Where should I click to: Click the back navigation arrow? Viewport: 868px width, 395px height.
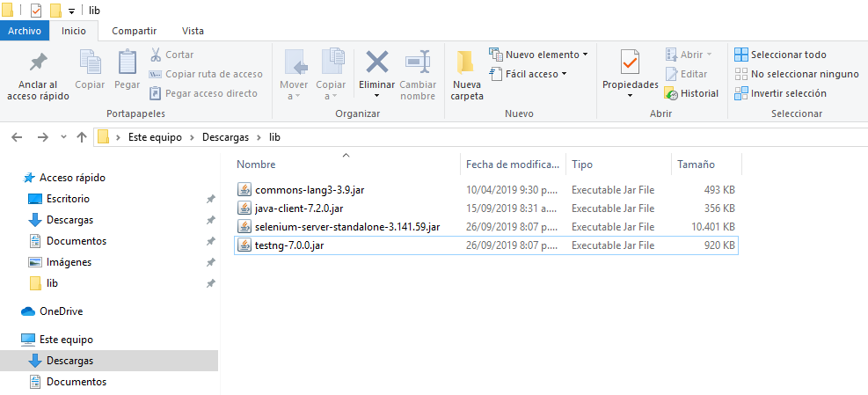pos(18,137)
